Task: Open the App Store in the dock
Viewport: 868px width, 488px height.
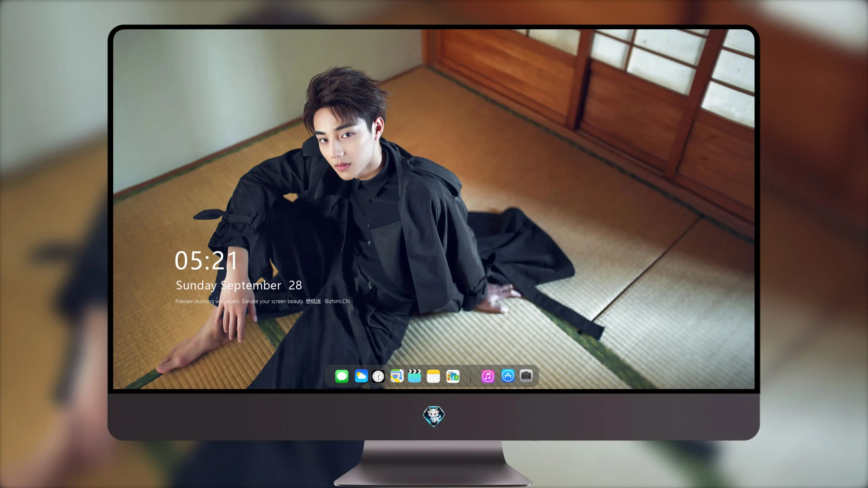Action: click(508, 375)
